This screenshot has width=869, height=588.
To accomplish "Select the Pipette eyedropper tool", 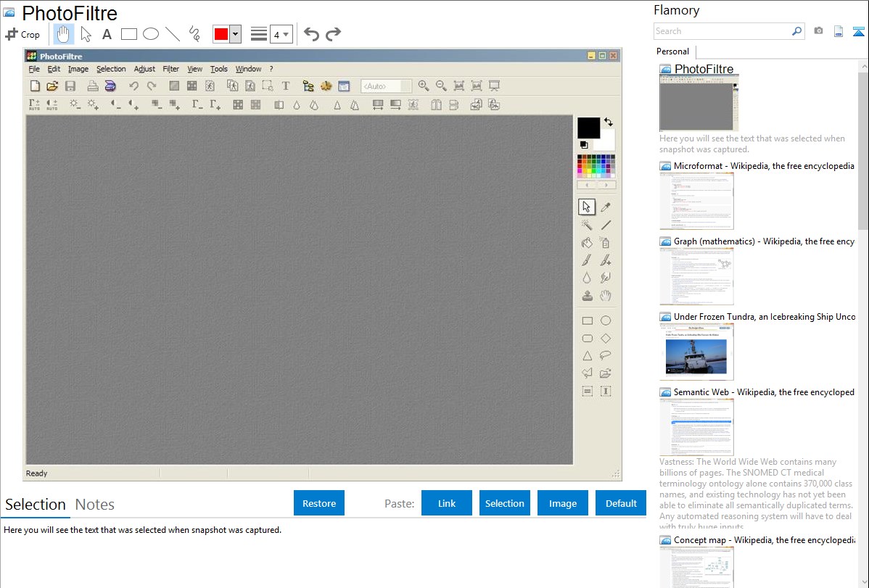I will point(606,207).
